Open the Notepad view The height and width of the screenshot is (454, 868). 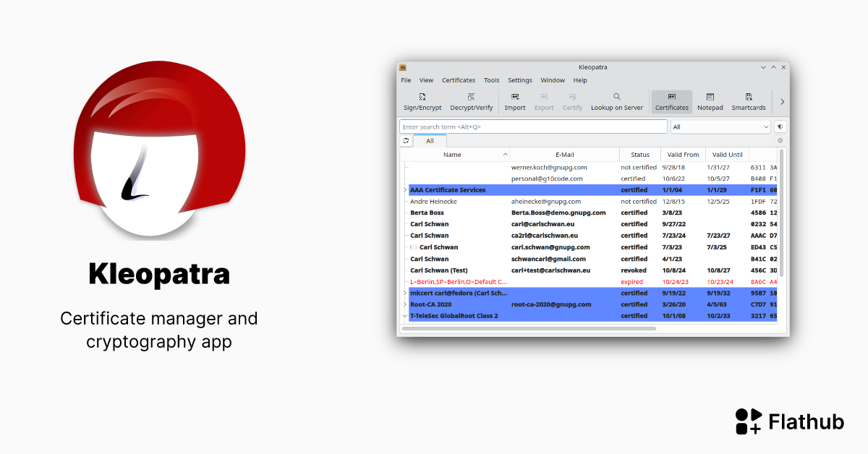(x=710, y=102)
